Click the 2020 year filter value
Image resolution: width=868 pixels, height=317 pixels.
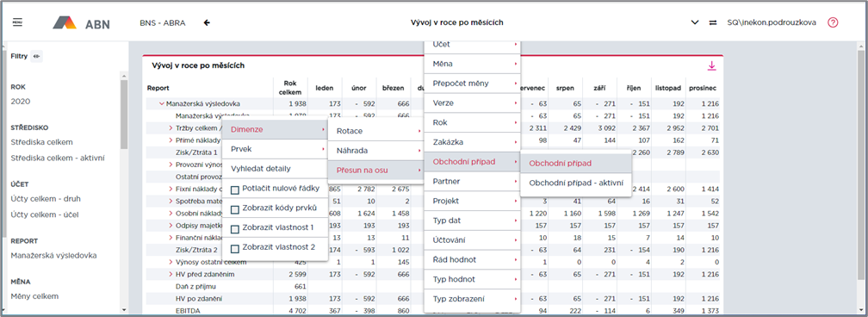pyautogui.click(x=21, y=102)
